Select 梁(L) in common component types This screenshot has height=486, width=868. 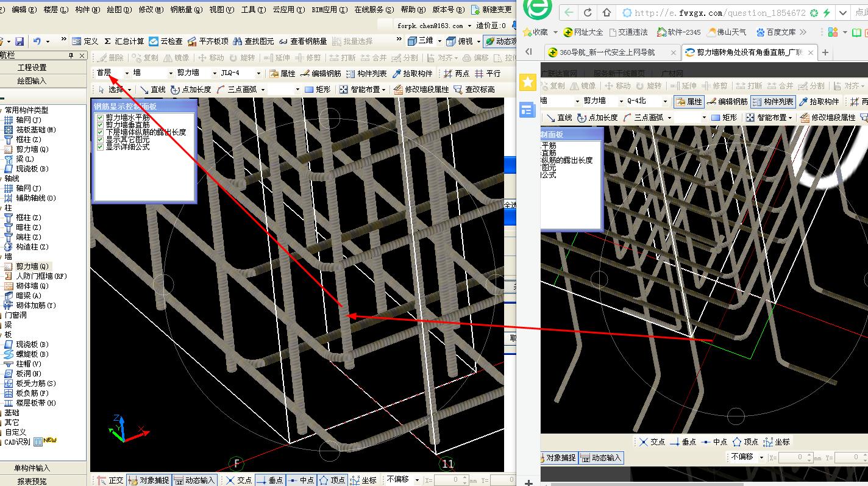20,159
